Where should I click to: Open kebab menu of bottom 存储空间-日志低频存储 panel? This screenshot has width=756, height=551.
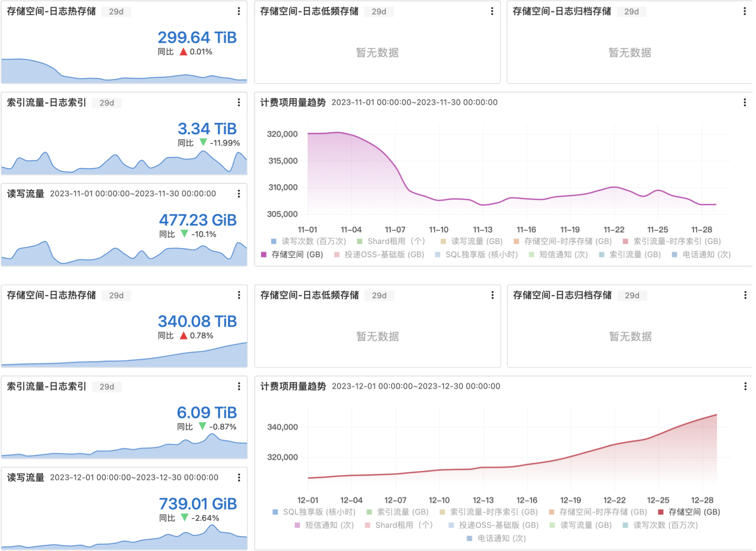point(492,295)
